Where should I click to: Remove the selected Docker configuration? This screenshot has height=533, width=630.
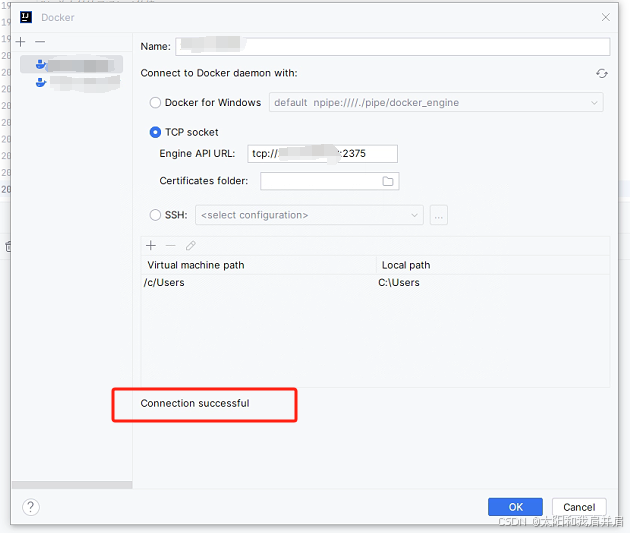(40, 42)
